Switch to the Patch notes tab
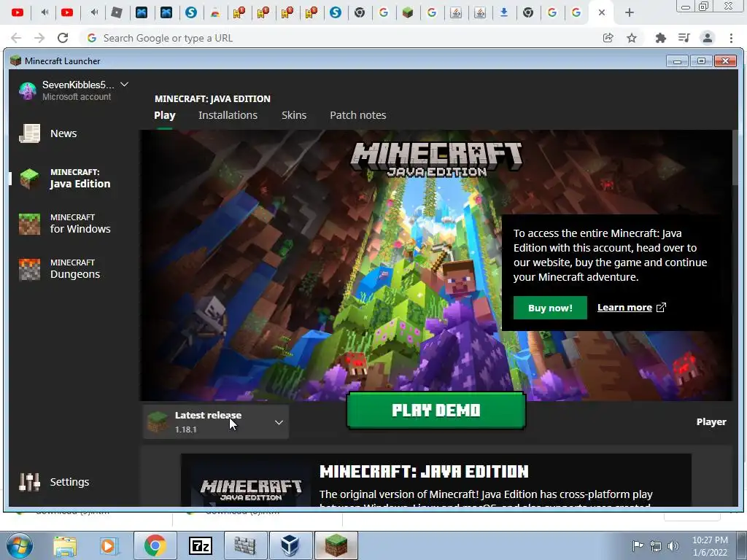 357,115
